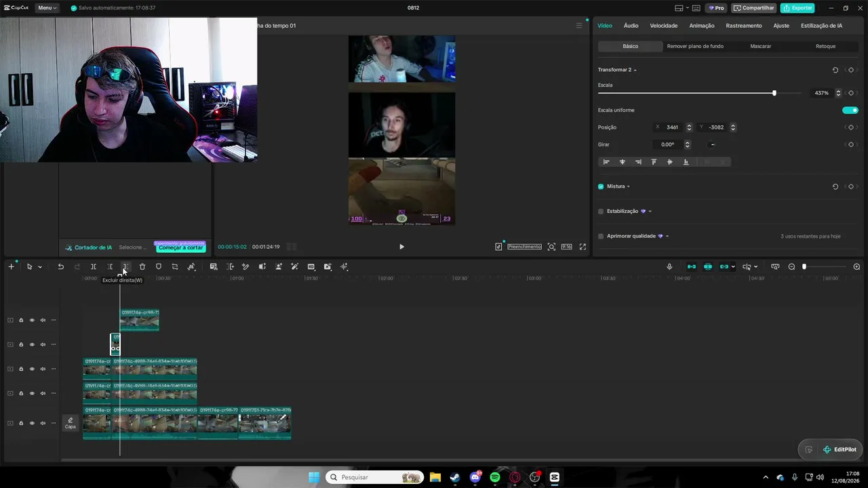Image resolution: width=868 pixels, height=488 pixels.
Task: Click the 9:16 aspect ratio icon
Action: (x=566, y=247)
